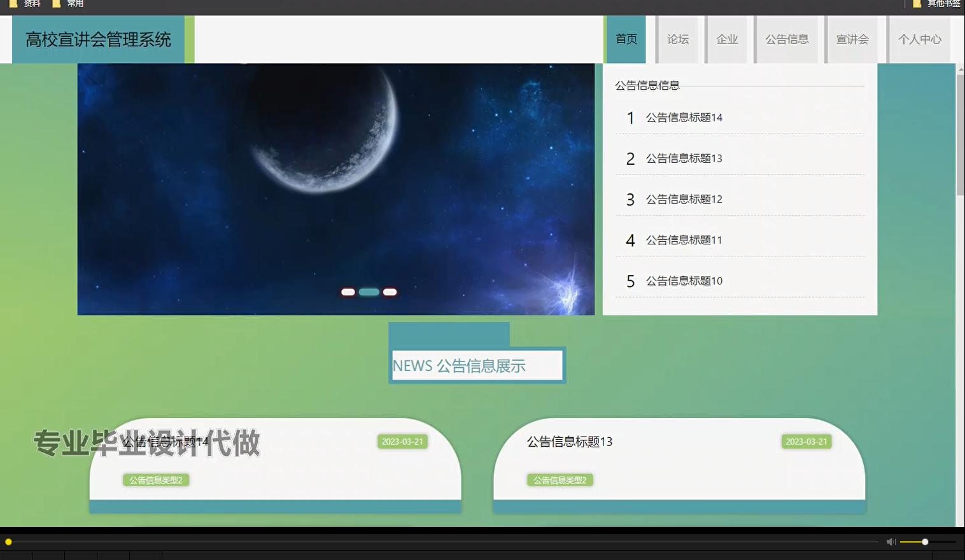The height and width of the screenshot is (560, 965).
Task: Open the 资料 bookmarks folder
Action: point(29,4)
